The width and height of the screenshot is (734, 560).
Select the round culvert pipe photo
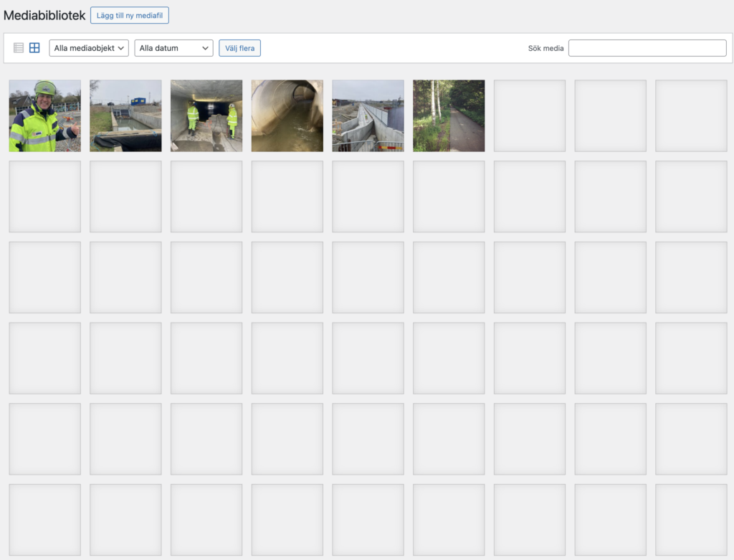tap(287, 116)
